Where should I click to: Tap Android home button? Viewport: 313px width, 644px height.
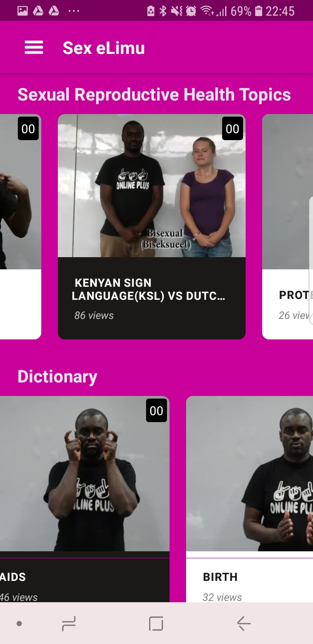(156, 624)
